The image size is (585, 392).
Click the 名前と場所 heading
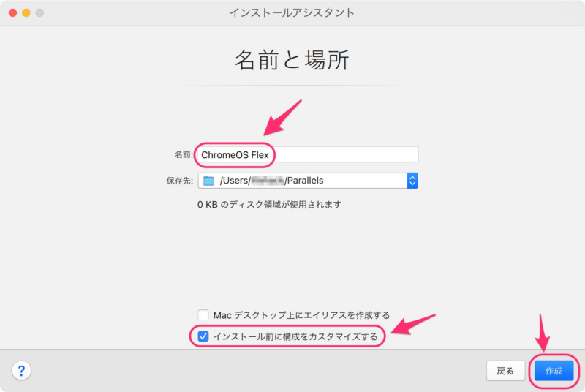[x=292, y=60]
